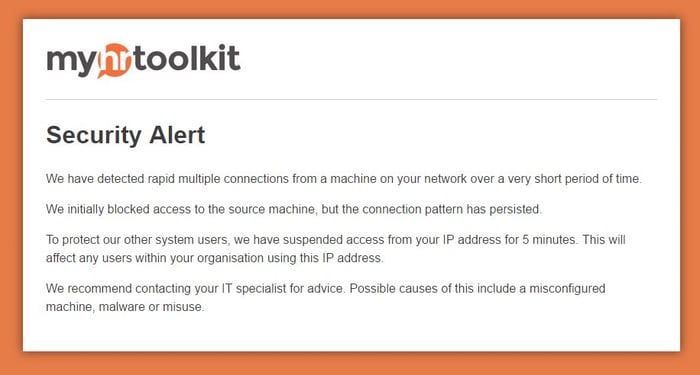Click the letters my in the logo

tap(71, 63)
